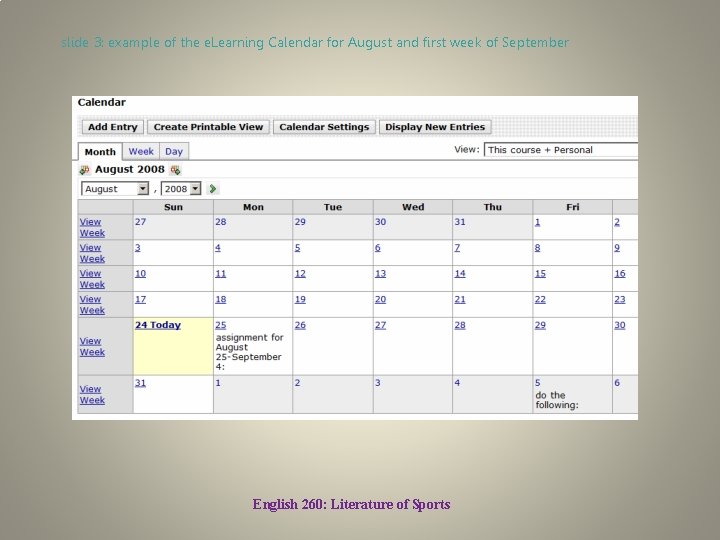Open View Week link for the July 27 row
The height and width of the screenshot is (540, 720).
coord(92,227)
